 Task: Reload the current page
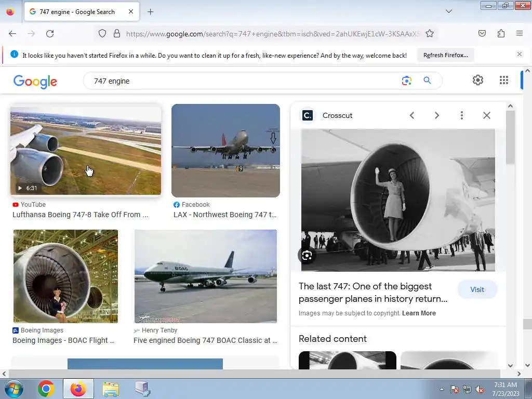50,34
